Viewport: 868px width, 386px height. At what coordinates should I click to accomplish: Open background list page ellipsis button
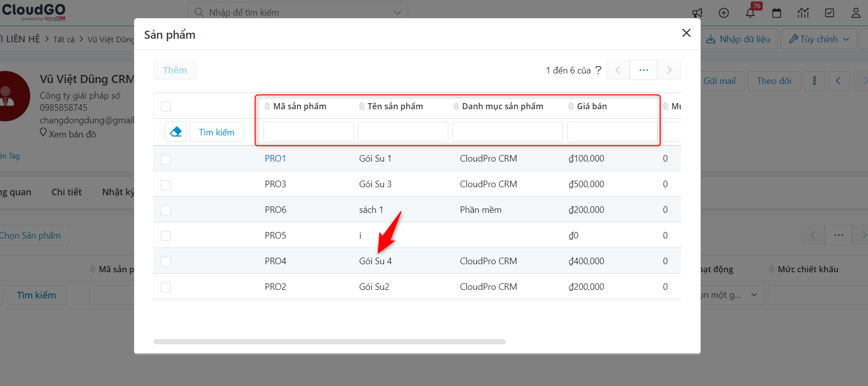pyautogui.click(x=838, y=235)
